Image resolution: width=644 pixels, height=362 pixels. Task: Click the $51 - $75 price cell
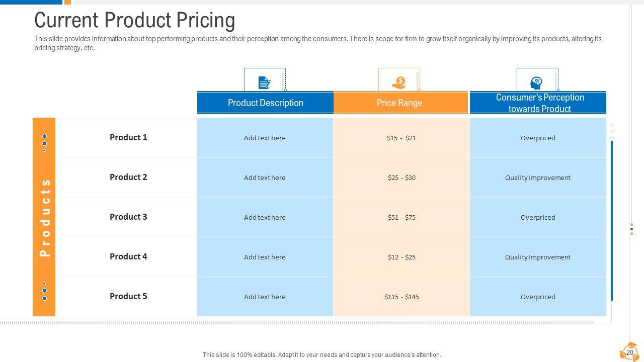[x=401, y=217]
